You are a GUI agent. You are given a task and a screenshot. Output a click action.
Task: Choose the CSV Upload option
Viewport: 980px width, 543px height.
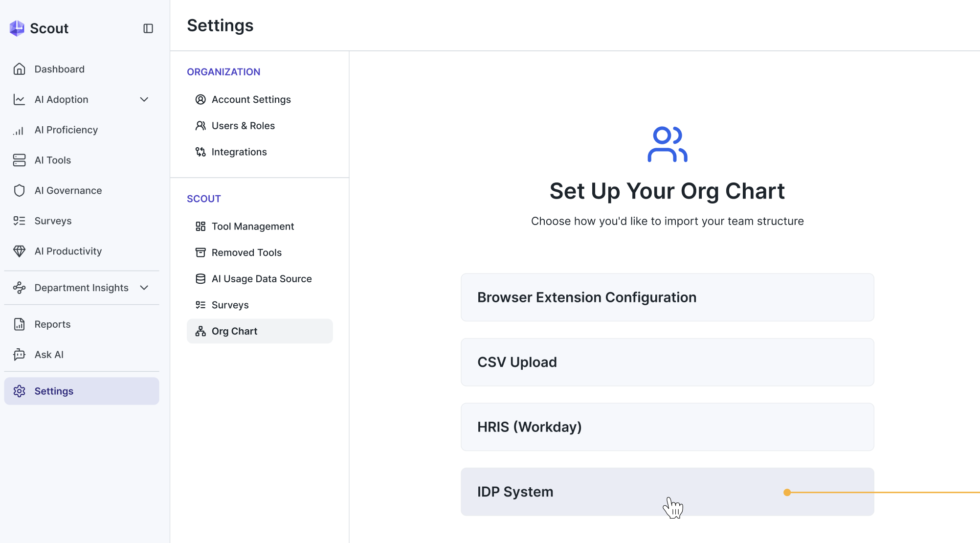[x=667, y=362]
